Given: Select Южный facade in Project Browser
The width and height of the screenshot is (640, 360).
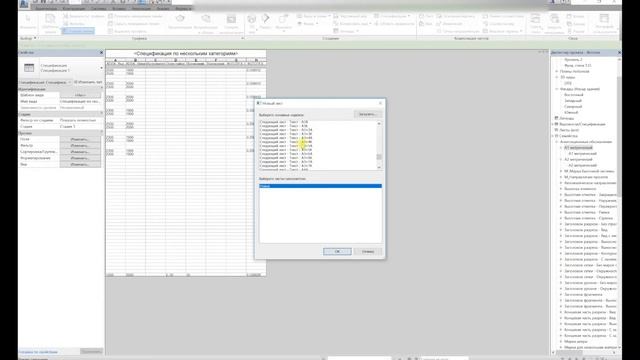Looking at the screenshot, I should [571, 112].
